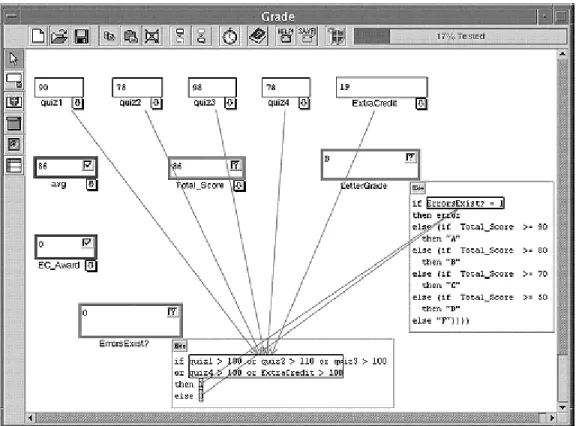576x426 pixels.
Task: Click the avg cell label
Action: [x=58, y=184]
